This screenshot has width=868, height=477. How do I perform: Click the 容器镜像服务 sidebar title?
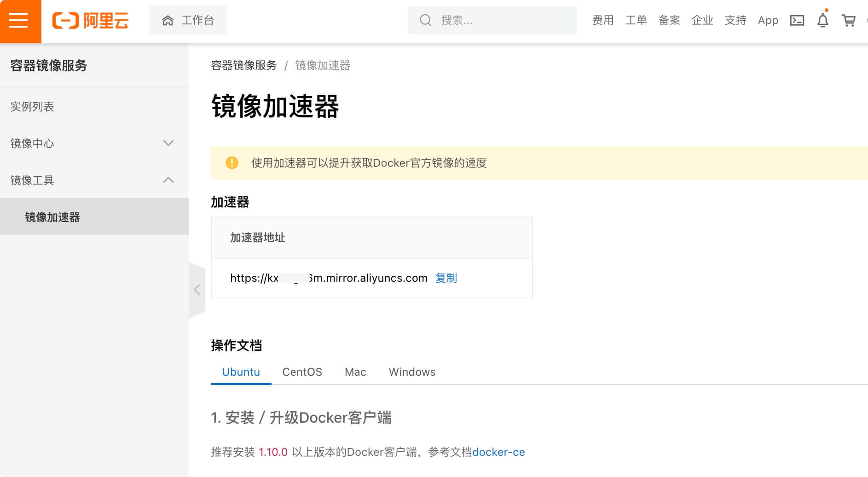[49, 65]
